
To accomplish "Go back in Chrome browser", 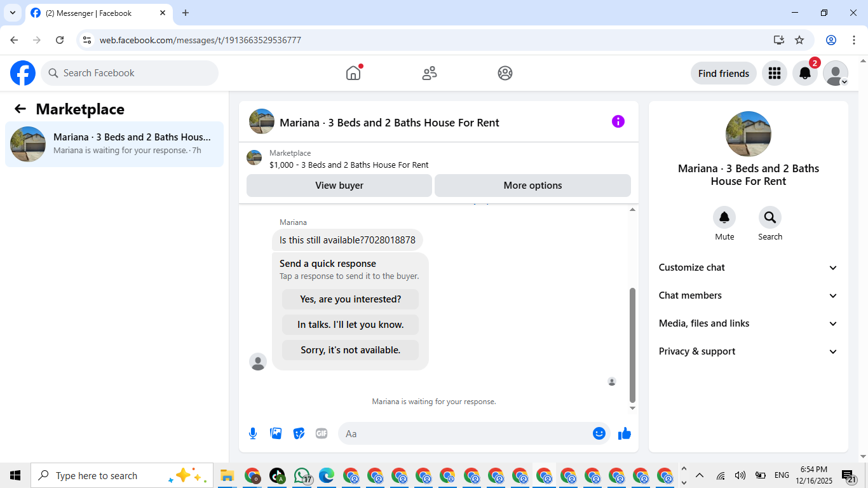I will 14,40.
